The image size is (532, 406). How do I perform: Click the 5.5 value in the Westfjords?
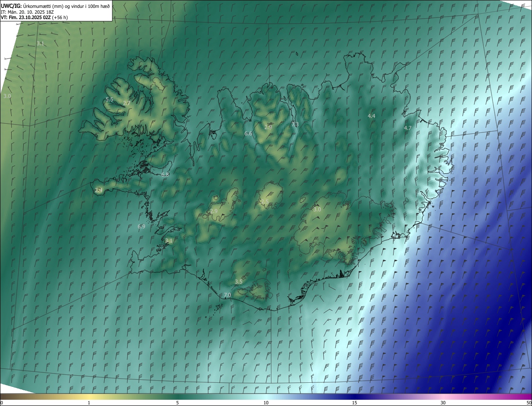[109, 100]
